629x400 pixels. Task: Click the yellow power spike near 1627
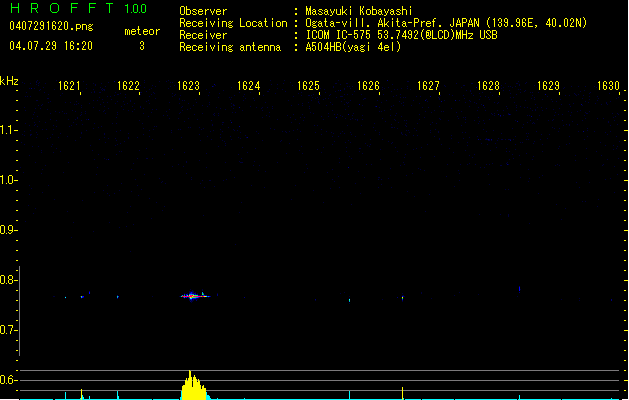tap(402, 393)
